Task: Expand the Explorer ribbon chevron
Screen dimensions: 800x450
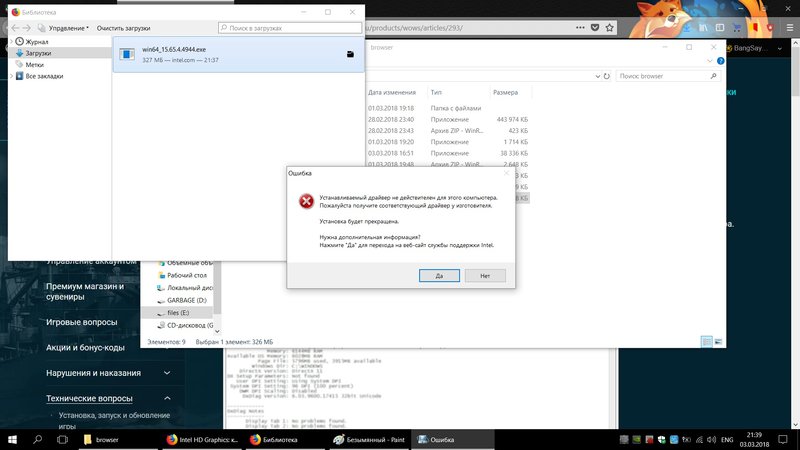Action: tap(710, 61)
